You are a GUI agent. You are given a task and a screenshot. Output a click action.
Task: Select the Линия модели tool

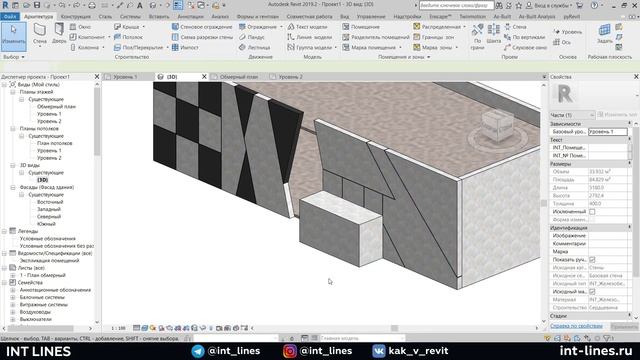pos(309,37)
